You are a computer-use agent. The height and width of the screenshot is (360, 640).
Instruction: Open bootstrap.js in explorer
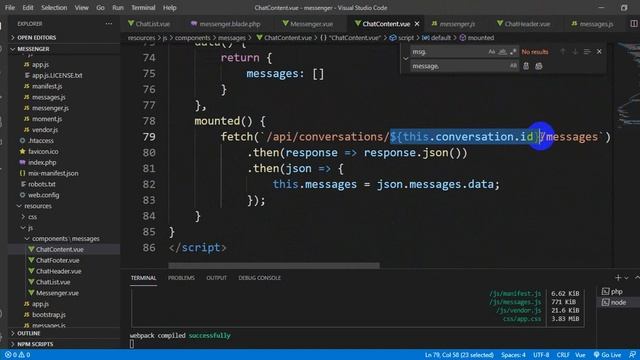[x=49, y=315]
